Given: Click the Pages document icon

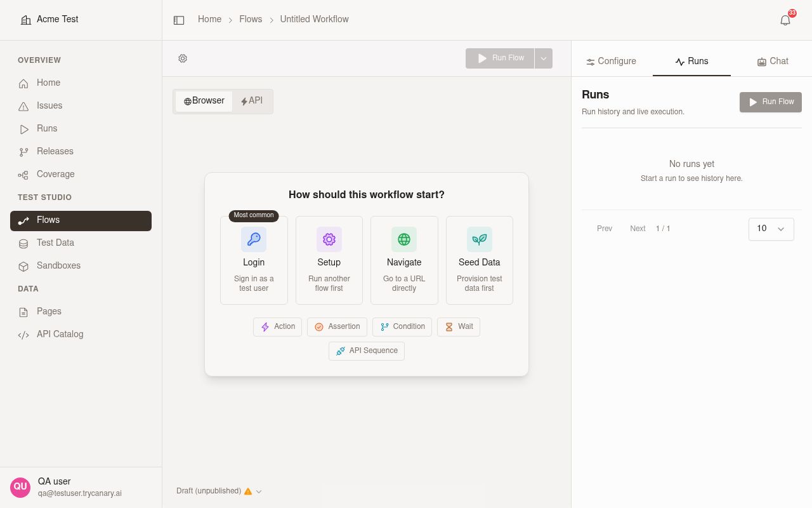Looking at the screenshot, I should (x=23, y=312).
